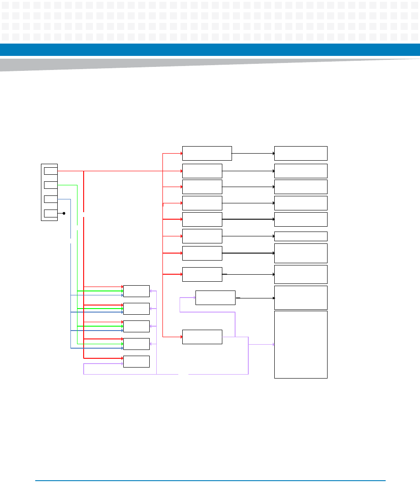420x504 pixels.
Task: Select the small box feeding the green line
Action: tap(51, 185)
